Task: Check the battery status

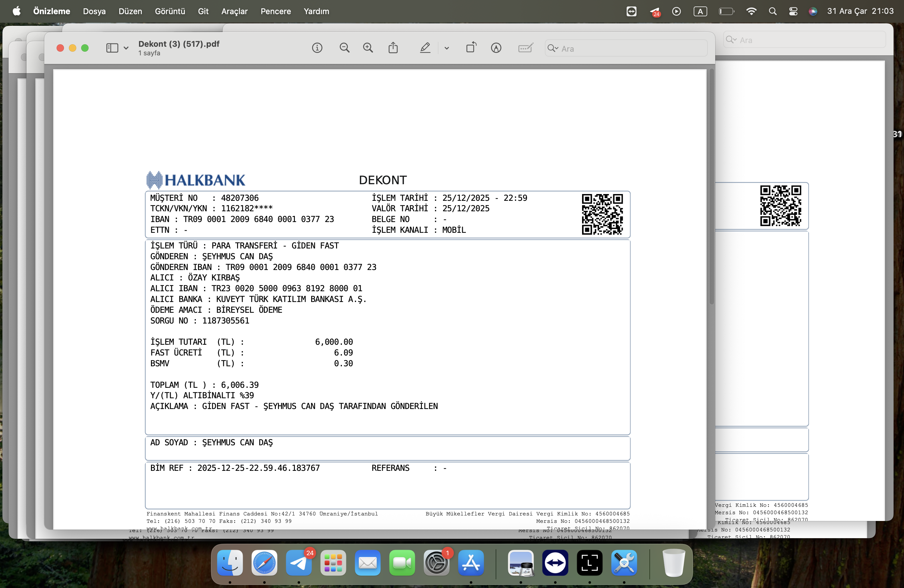Action: (x=727, y=11)
